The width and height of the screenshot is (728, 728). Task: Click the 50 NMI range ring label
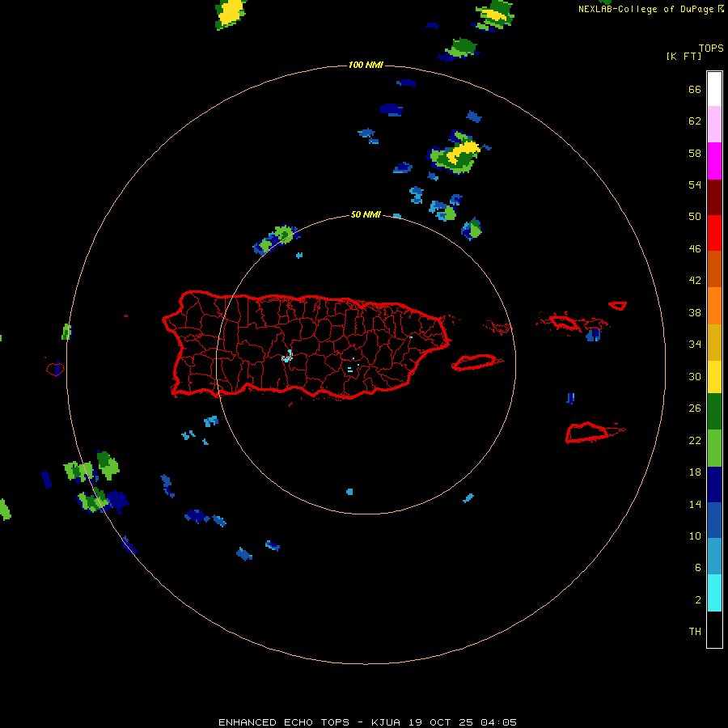[366, 214]
